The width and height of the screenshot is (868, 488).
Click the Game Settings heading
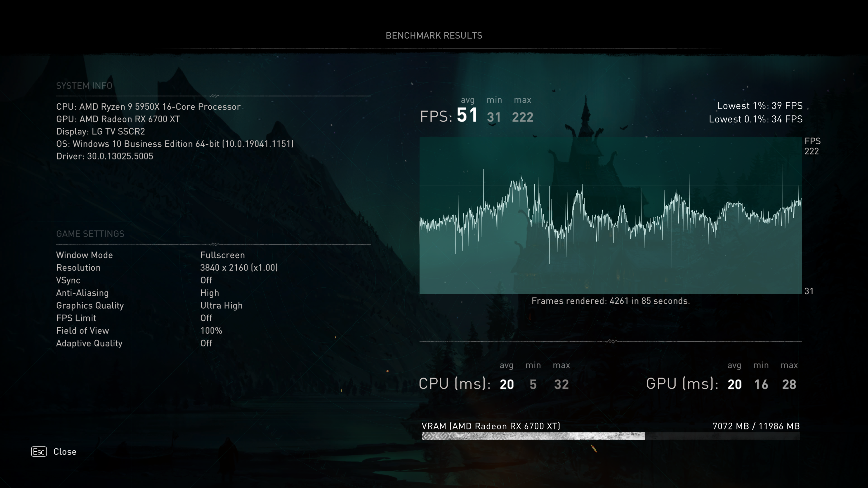click(90, 234)
